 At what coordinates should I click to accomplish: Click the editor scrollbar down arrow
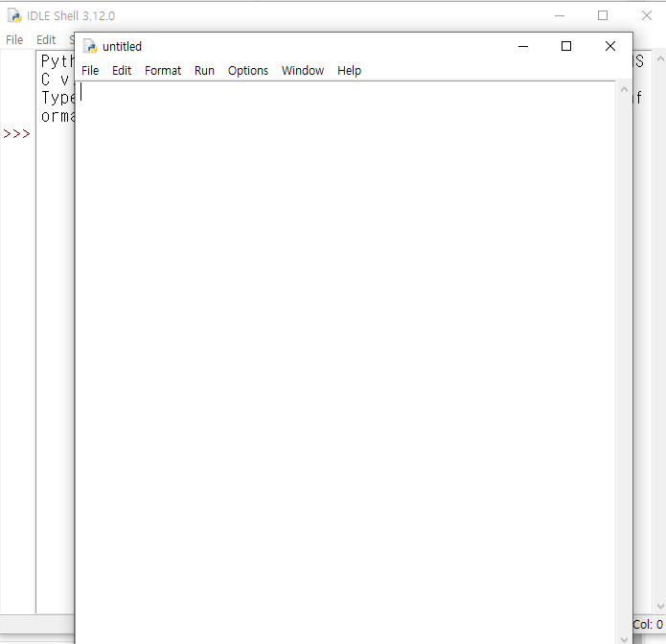coord(624,639)
